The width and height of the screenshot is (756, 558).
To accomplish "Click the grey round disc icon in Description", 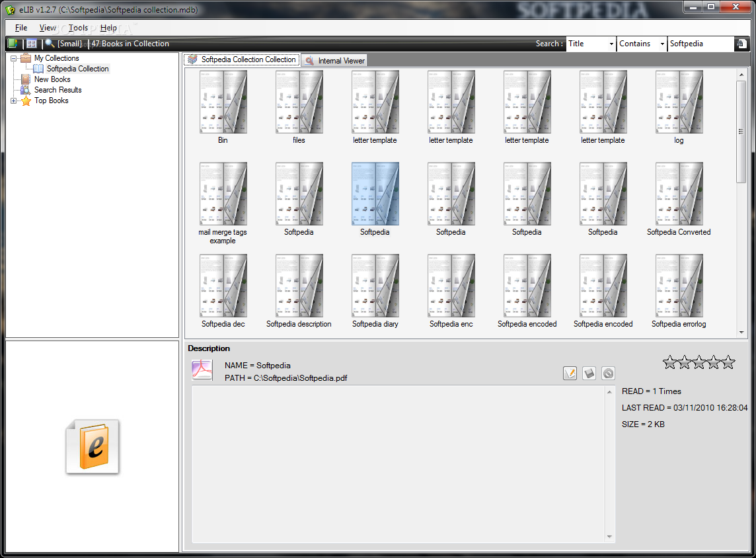I will tap(609, 374).
